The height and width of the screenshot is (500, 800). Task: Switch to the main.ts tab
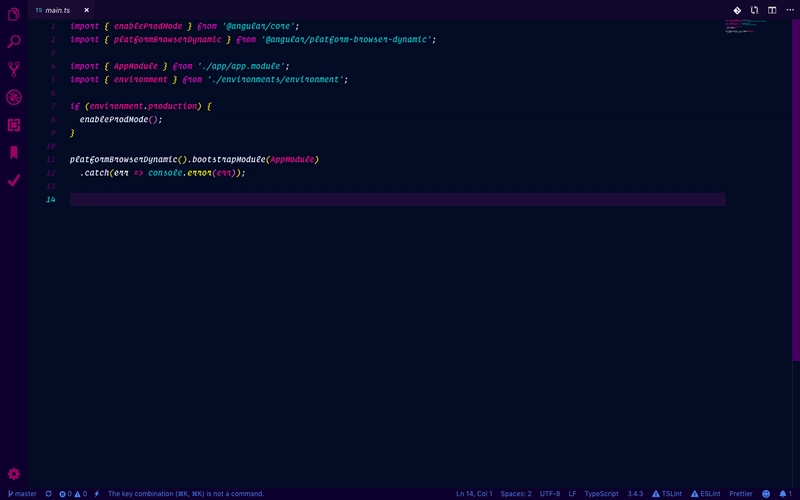(x=57, y=10)
